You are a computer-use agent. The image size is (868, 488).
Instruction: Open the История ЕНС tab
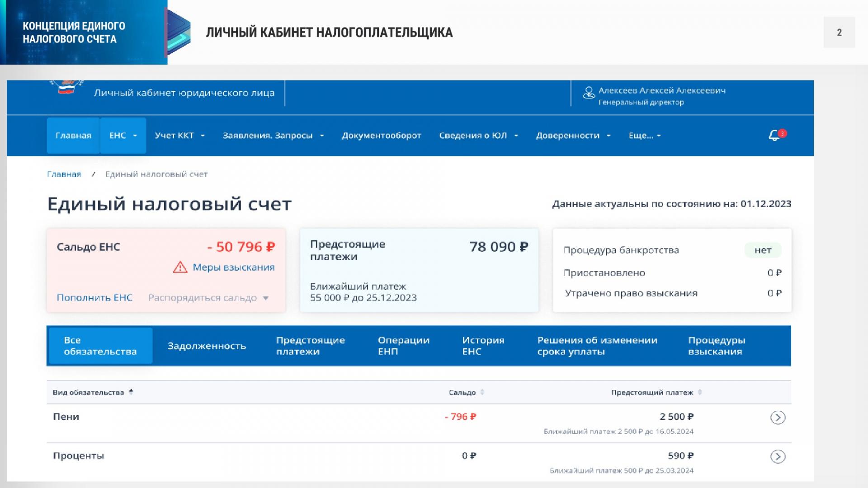483,346
